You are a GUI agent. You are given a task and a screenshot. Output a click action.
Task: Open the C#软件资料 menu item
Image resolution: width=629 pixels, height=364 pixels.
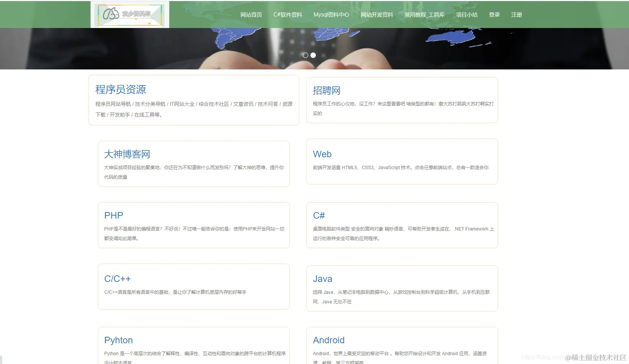point(287,15)
